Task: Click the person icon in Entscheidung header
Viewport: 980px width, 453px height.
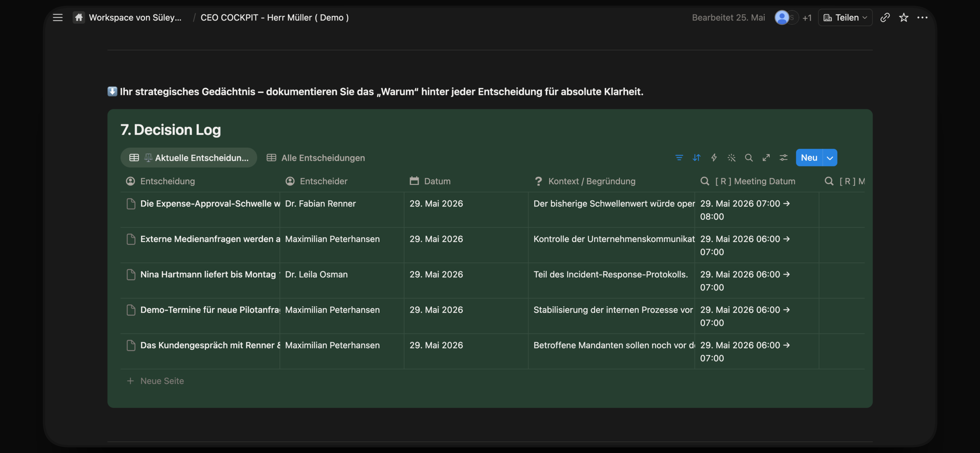Action: (x=131, y=181)
